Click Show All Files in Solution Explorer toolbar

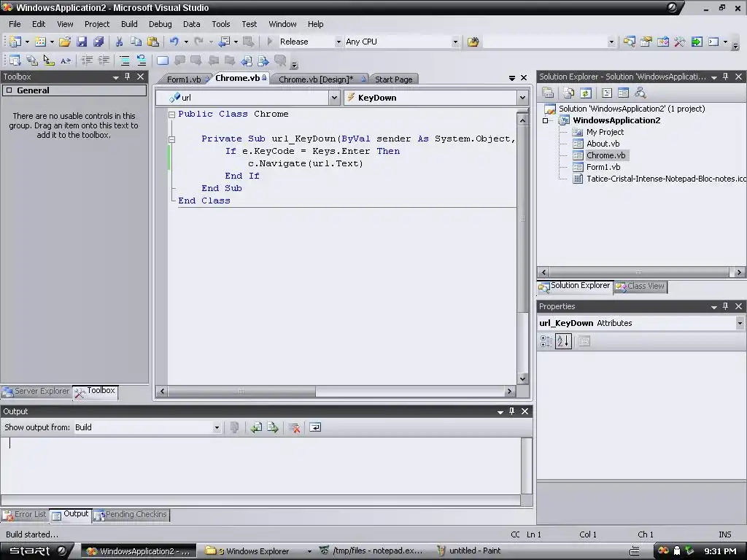(x=568, y=93)
